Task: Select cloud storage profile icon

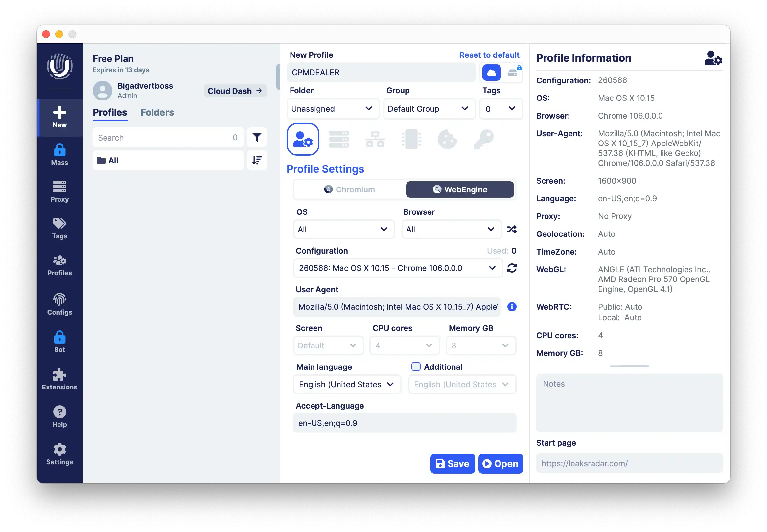Action: 491,73
